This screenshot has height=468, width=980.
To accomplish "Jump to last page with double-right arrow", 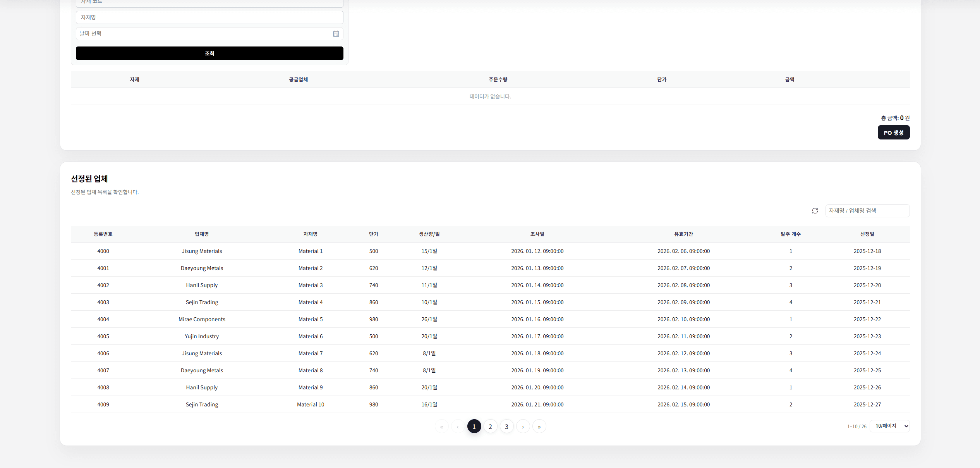I will tap(539, 427).
